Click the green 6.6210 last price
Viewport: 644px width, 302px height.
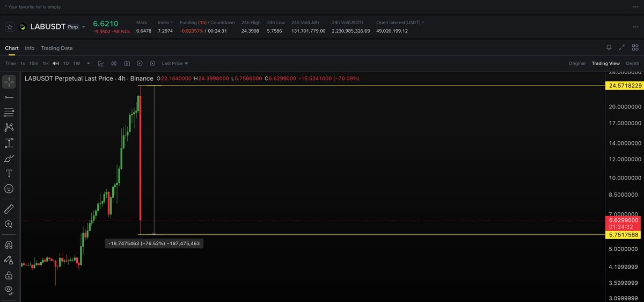[x=106, y=24]
